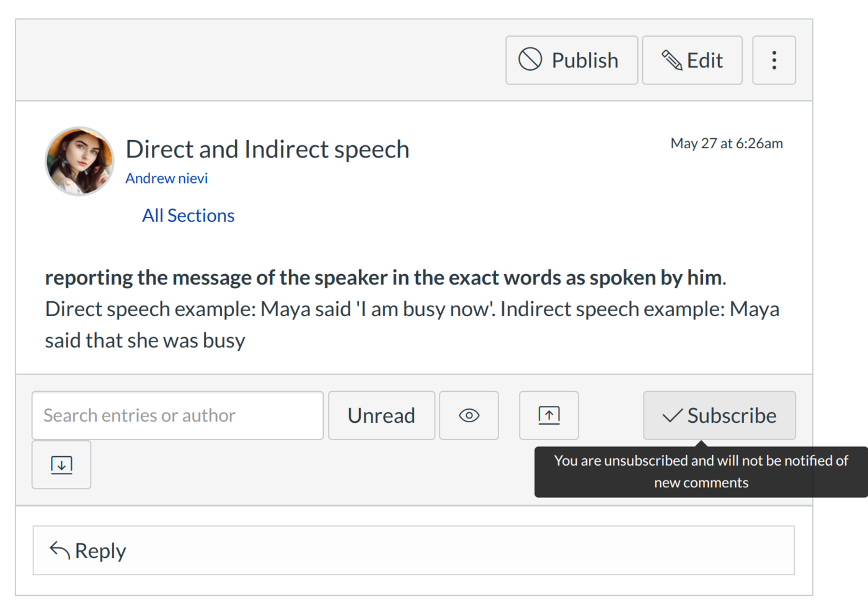Click the curved reply arrow icon

tap(60, 550)
